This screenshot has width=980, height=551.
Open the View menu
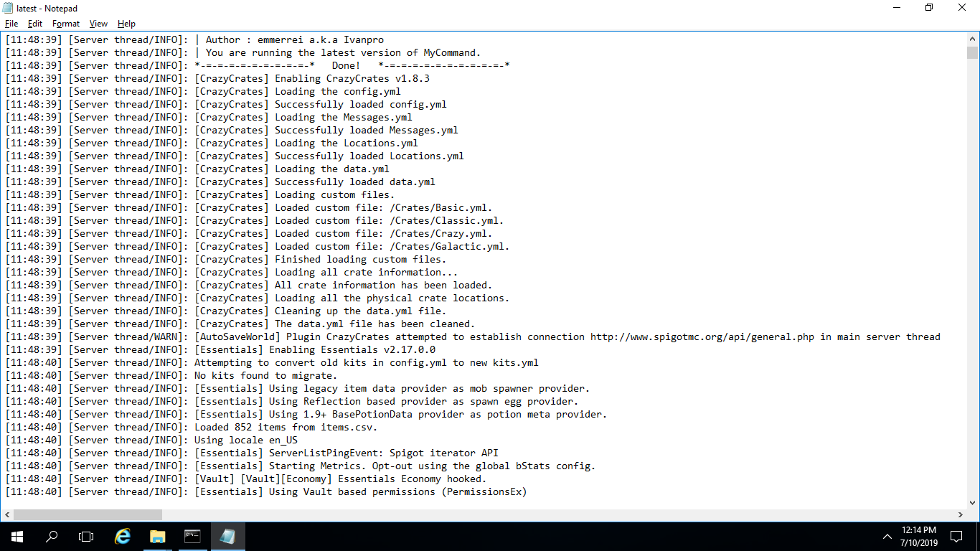99,24
